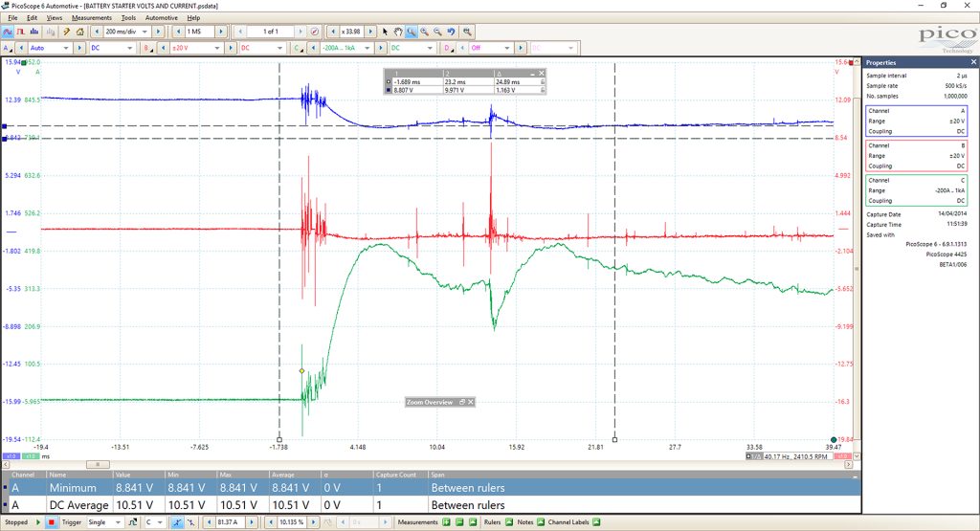Click channel A options button

[7, 48]
